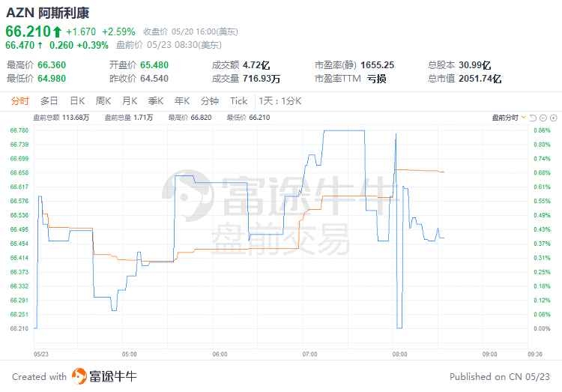
Task: Click the 盘前总量 1.71万 label
Action: click(x=129, y=118)
